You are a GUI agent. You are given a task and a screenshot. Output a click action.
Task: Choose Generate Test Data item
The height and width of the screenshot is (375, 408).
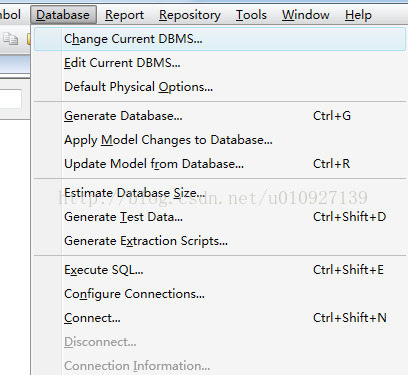pos(220,217)
